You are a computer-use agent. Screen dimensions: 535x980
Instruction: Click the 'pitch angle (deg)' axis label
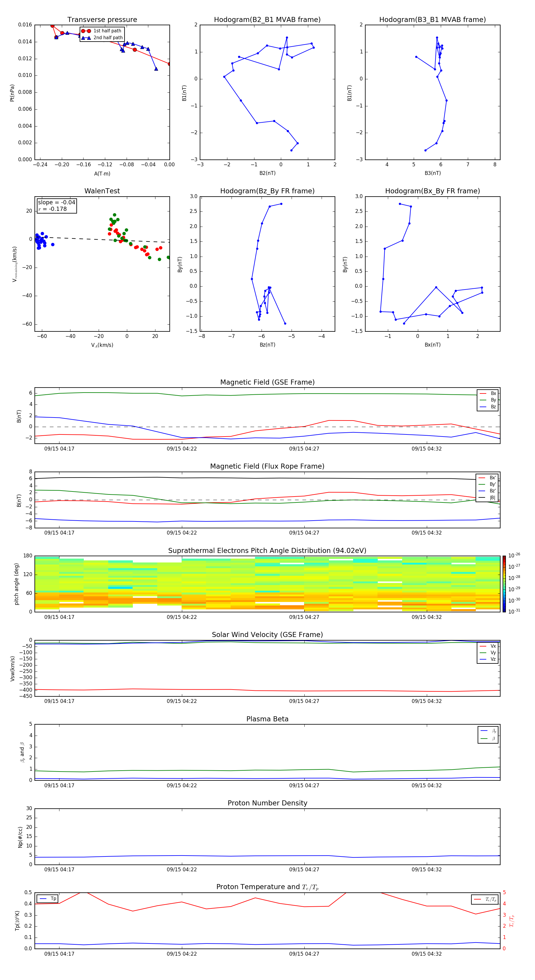click(x=16, y=584)
